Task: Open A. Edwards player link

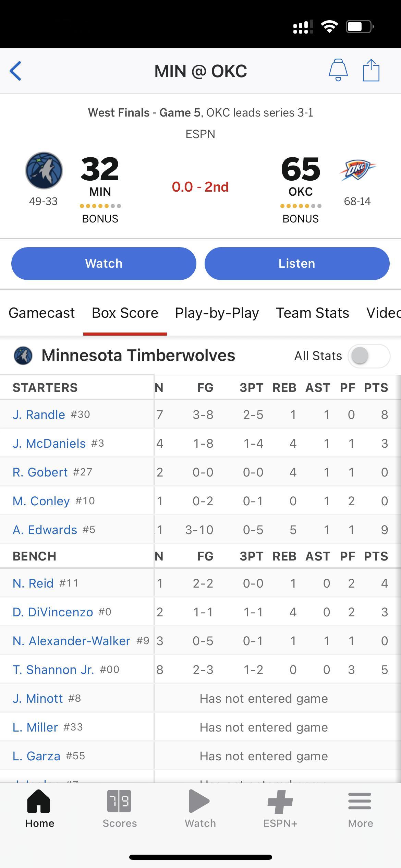Action: 45,530
